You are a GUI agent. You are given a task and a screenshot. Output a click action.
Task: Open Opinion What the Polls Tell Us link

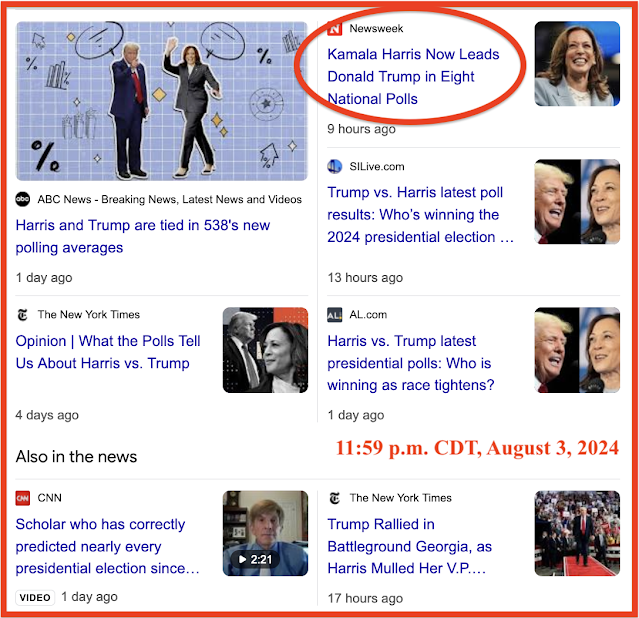pos(108,352)
